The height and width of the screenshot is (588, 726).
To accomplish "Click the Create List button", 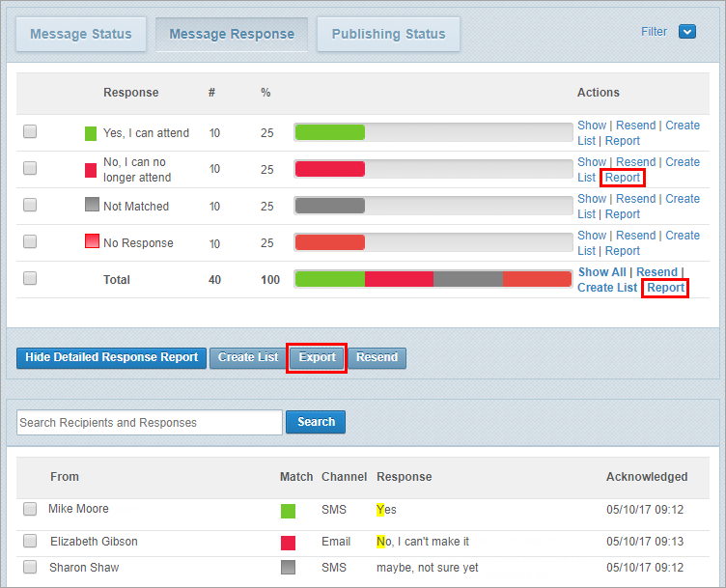I will point(248,358).
